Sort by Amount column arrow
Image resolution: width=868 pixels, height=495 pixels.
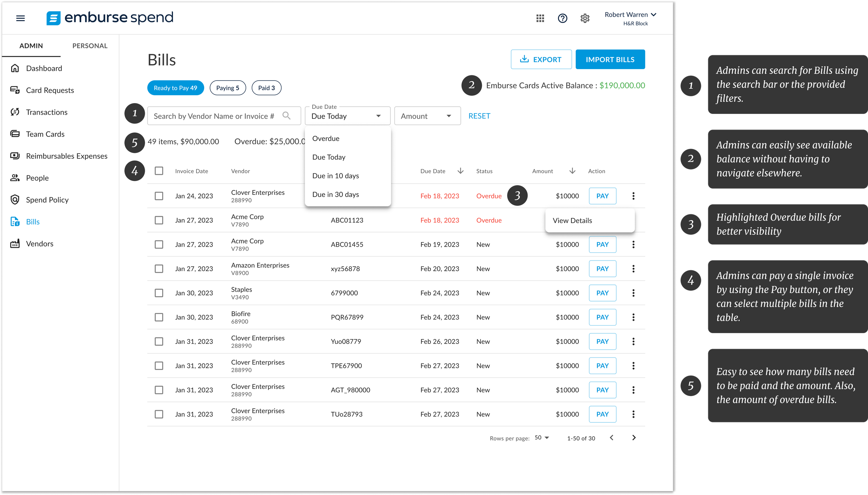(572, 171)
